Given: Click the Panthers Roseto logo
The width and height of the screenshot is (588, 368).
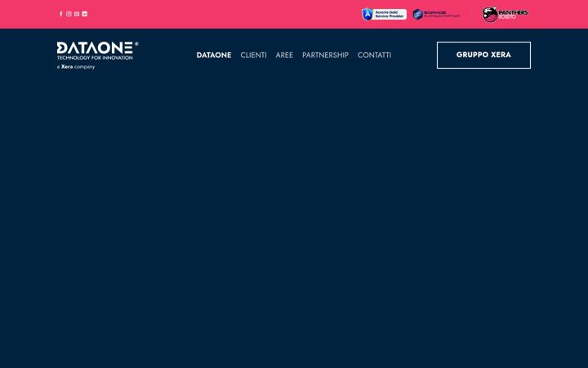Looking at the screenshot, I should point(506,15).
